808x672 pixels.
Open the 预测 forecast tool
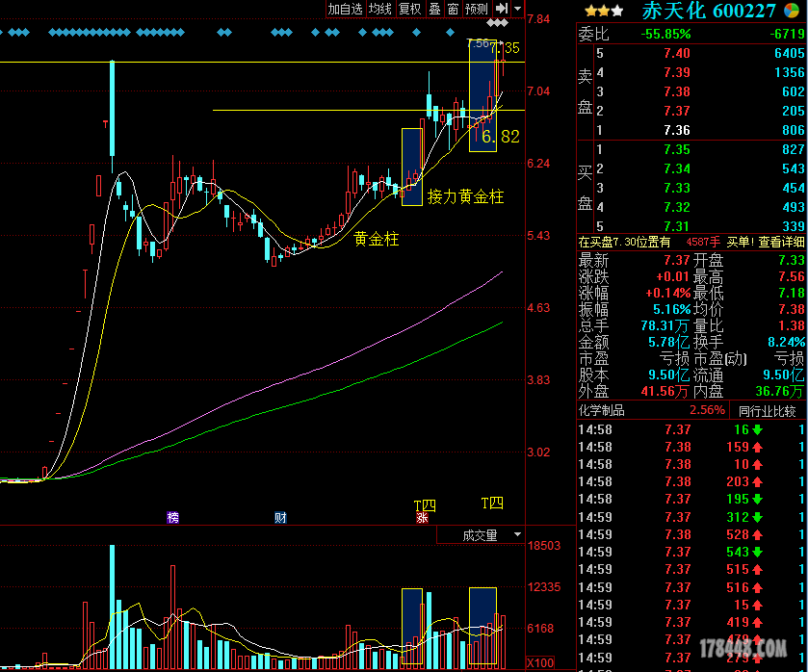(476, 9)
